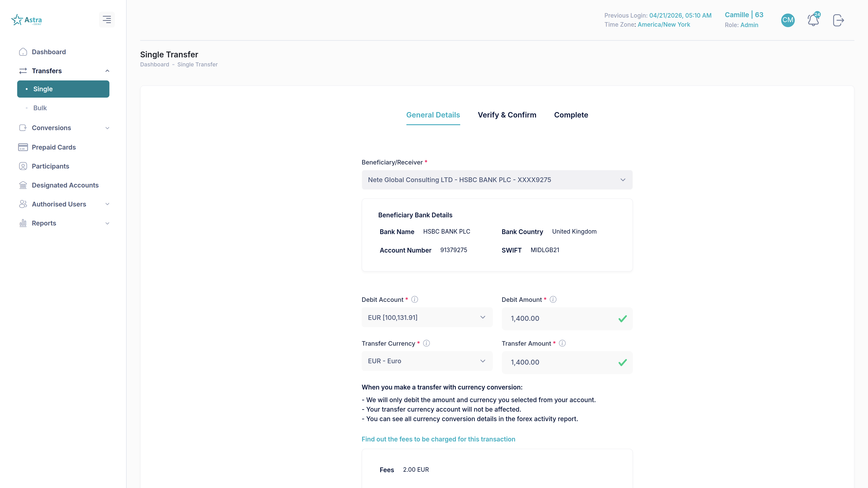Open the Transfer Currency EUR - Euro dropdown
The width and height of the screenshot is (868, 488).
click(427, 361)
